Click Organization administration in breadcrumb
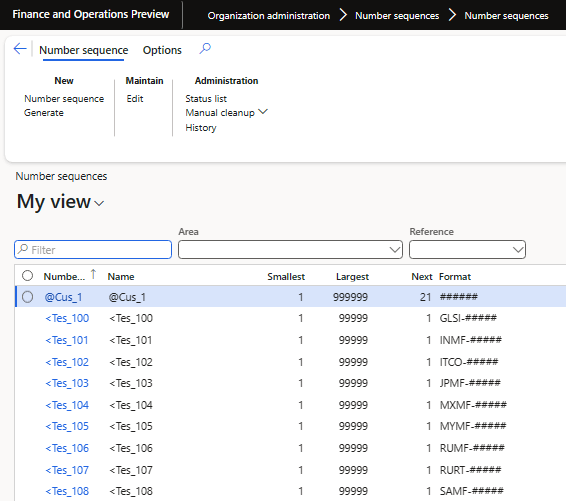This screenshot has width=566, height=501. [269, 16]
